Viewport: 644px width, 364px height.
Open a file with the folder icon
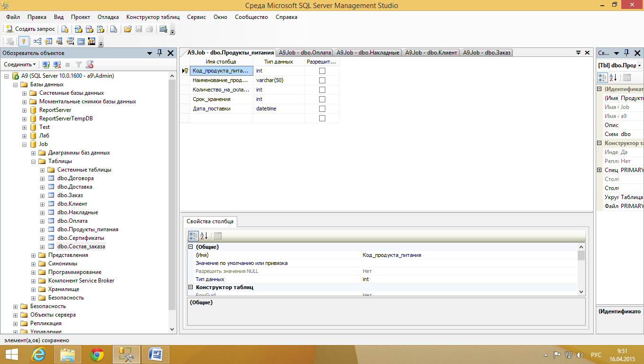coord(127,29)
